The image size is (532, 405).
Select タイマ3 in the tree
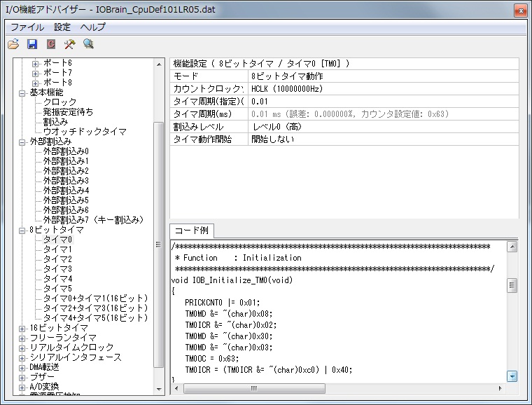57,269
